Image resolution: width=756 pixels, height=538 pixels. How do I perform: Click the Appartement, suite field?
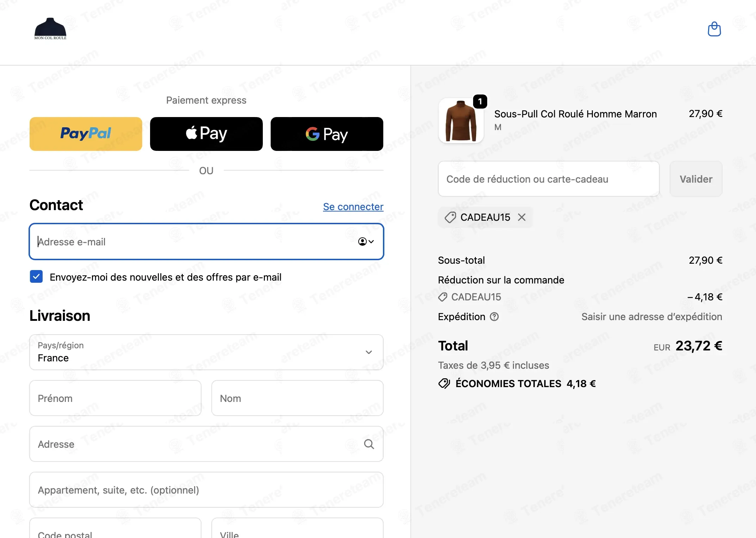206,490
